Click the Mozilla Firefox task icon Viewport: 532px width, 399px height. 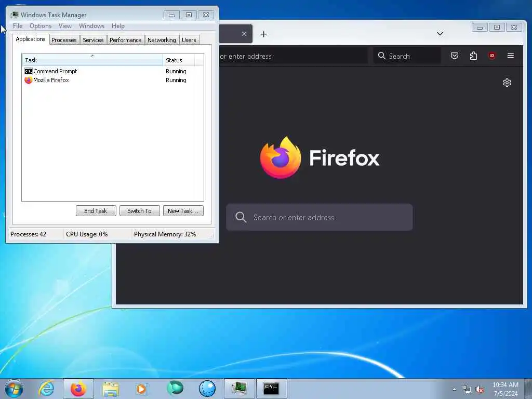(x=29, y=80)
